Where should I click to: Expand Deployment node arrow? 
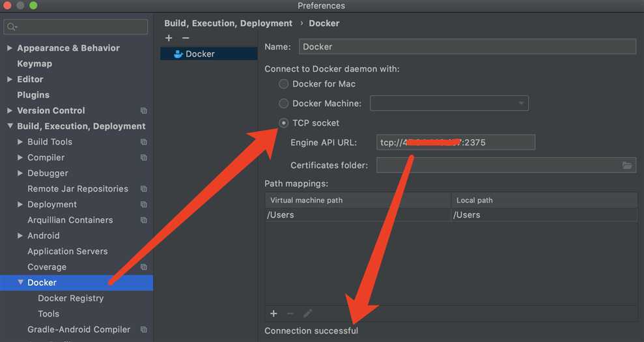tap(20, 205)
